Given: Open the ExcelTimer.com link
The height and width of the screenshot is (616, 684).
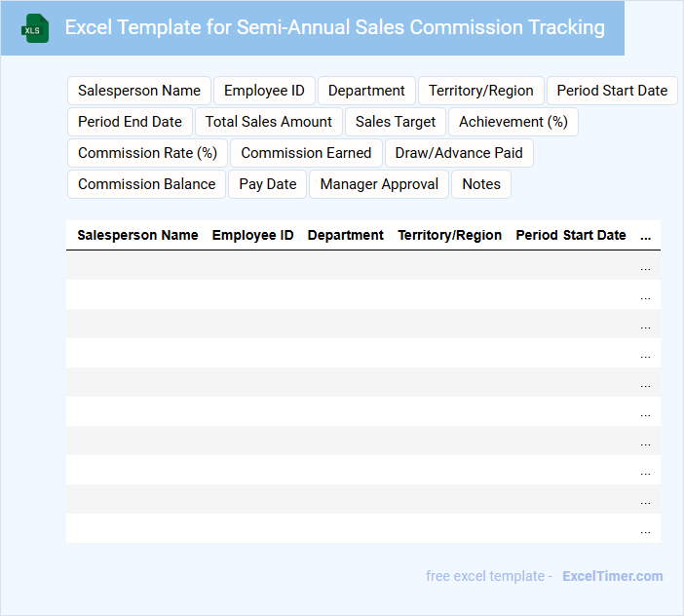Looking at the screenshot, I should (613, 576).
